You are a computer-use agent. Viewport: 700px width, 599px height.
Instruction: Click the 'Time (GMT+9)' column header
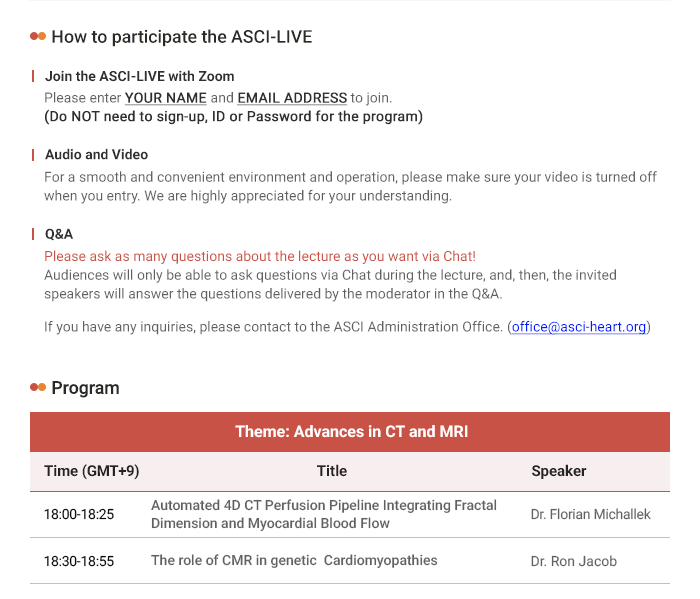point(92,471)
